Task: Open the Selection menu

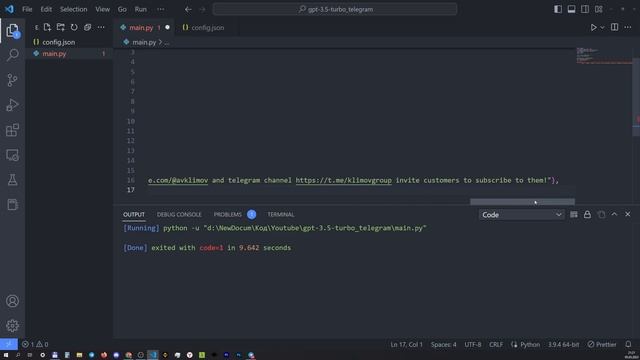Action: click(73, 9)
